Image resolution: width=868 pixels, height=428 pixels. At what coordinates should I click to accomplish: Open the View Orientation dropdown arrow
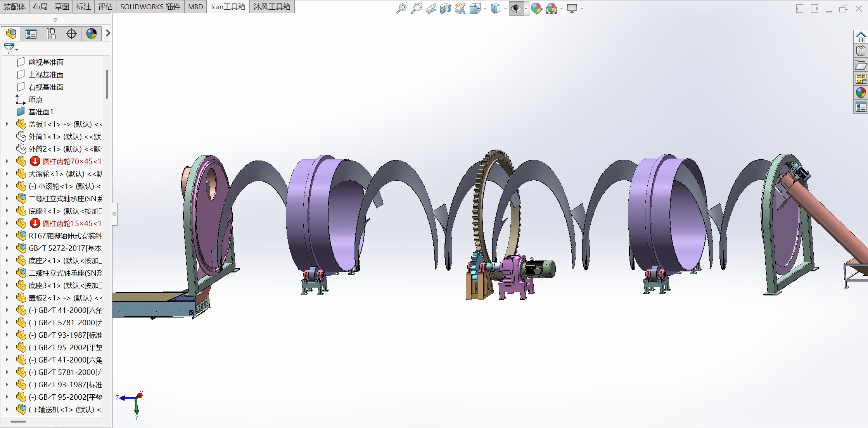(x=485, y=9)
